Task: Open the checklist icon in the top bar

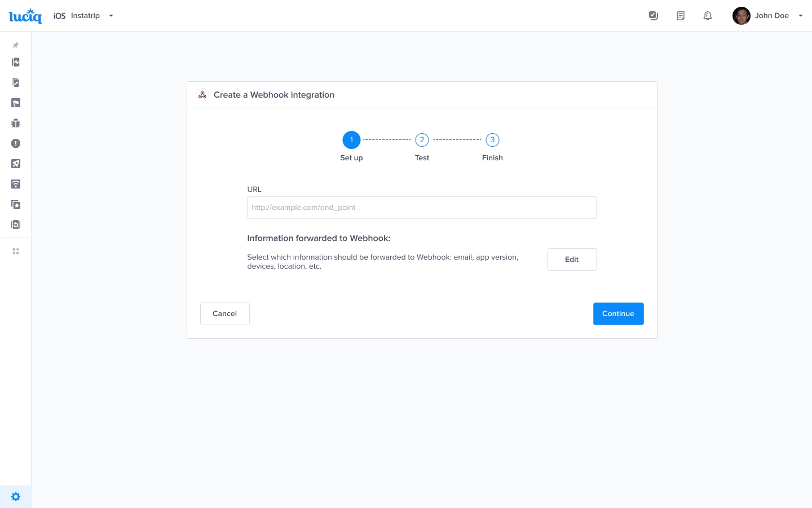Action: point(654,16)
